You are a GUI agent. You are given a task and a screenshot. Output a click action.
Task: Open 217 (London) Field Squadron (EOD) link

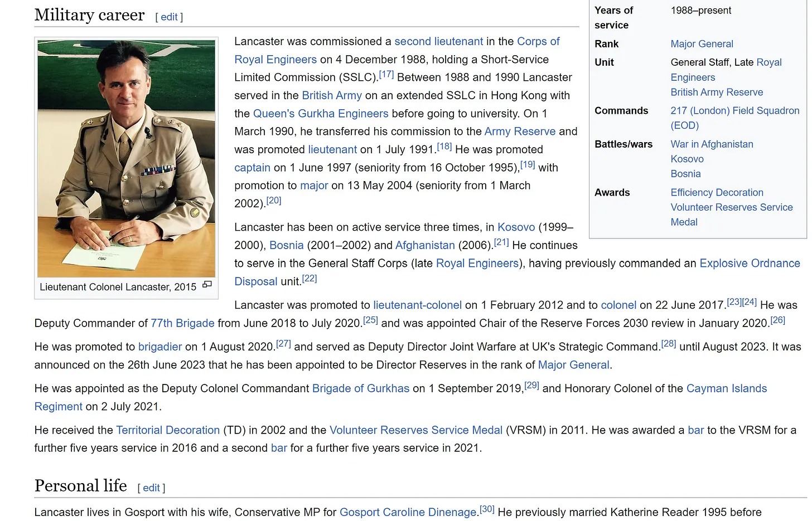[x=735, y=118]
